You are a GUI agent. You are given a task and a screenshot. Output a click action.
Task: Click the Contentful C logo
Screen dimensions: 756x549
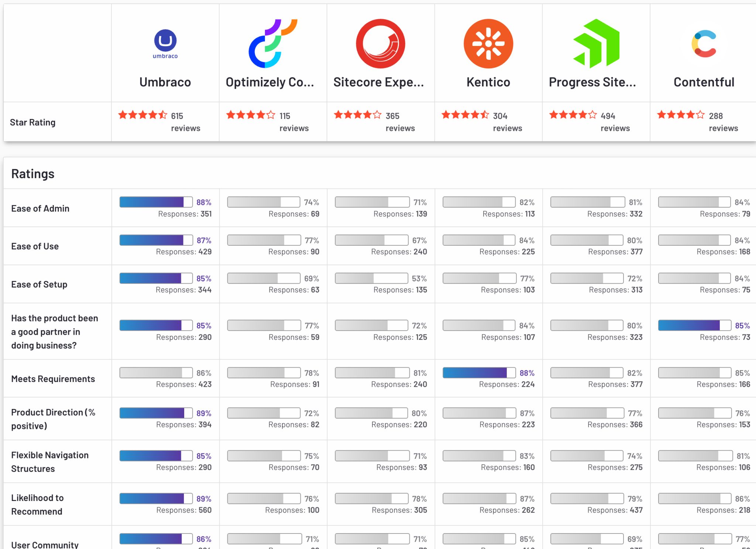coord(704,44)
